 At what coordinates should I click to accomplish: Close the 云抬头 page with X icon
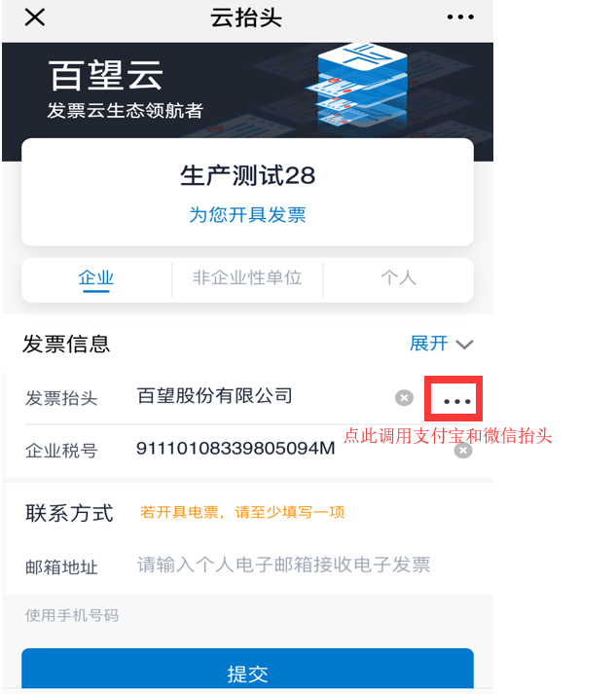tap(34, 18)
